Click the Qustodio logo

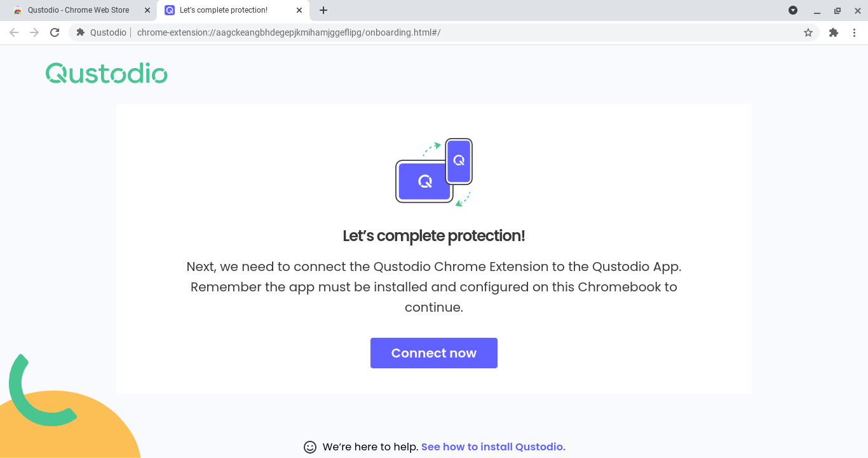(106, 73)
